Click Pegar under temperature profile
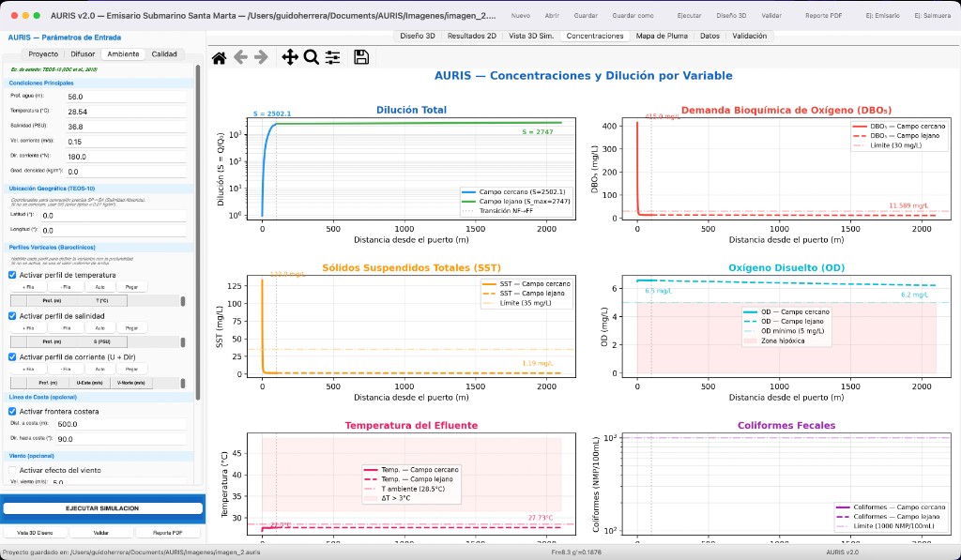This screenshot has width=961, height=560. pyautogui.click(x=131, y=287)
